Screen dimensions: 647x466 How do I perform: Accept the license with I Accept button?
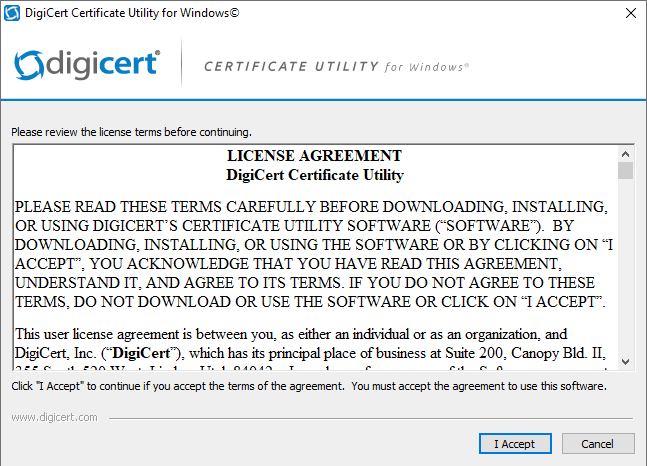click(x=515, y=444)
